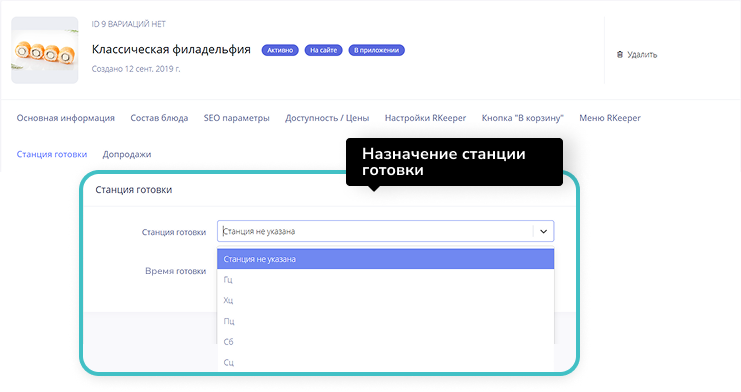Switch to the Состав блюда tab
This screenshot has width=741, height=392.
point(159,118)
